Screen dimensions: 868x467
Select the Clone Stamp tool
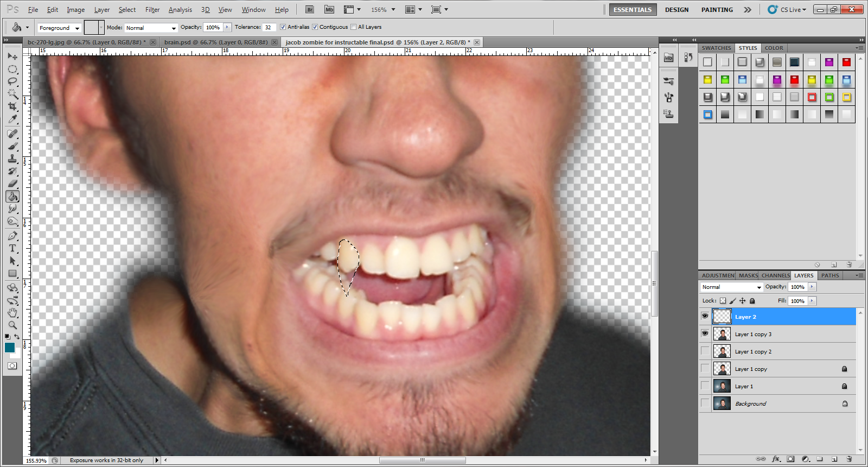click(x=12, y=159)
